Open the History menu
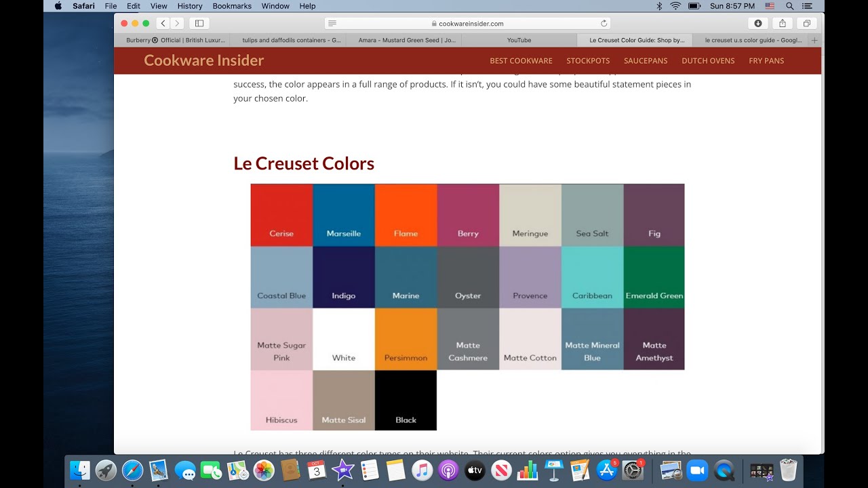The image size is (868, 488). (190, 6)
